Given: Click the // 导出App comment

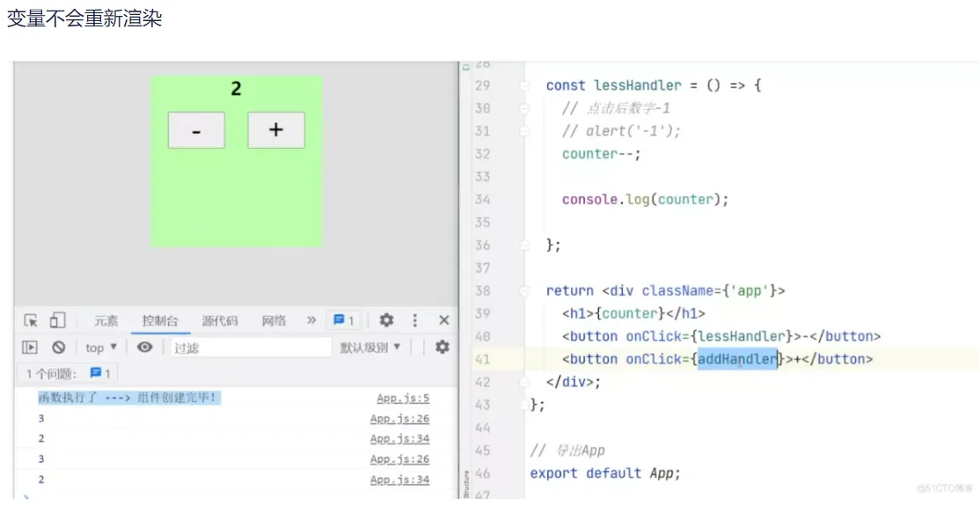Looking at the screenshot, I should coord(567,451).
